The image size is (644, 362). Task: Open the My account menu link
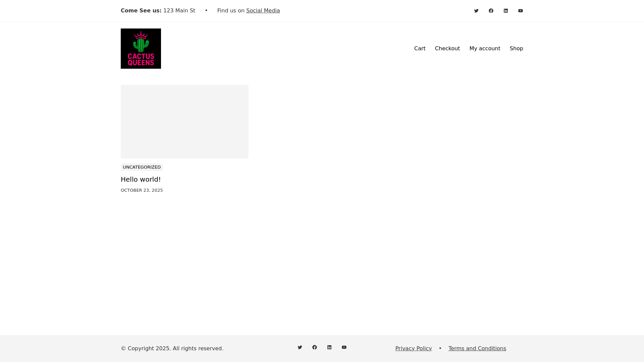tap(485, 49)
